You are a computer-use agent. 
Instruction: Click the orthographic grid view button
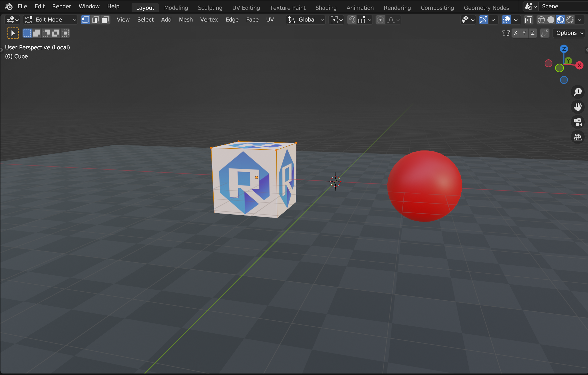[x=578, y=137]
